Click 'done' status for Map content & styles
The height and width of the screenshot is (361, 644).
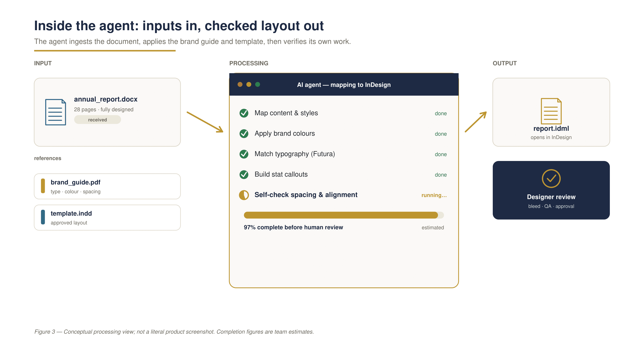tap(441, 114)
